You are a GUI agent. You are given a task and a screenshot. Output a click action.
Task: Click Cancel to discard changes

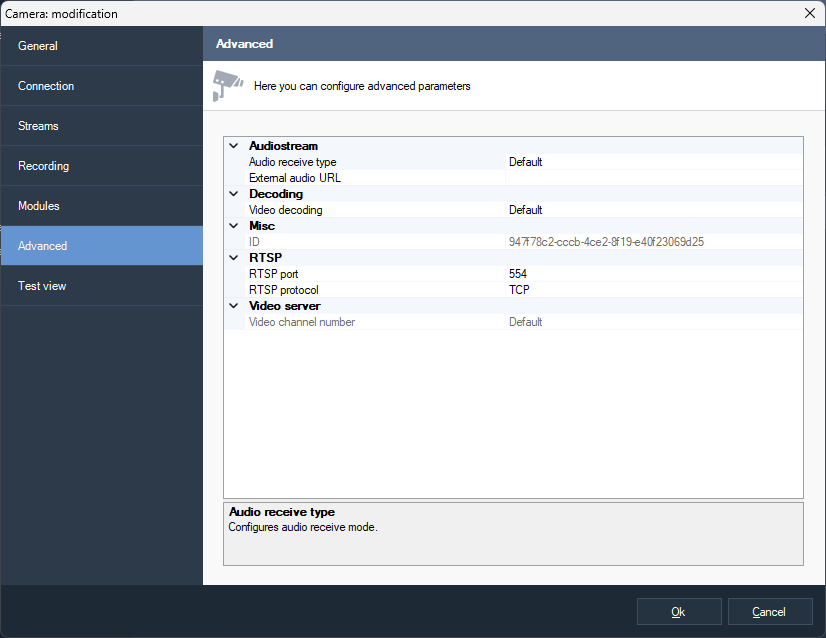tap(769, 612)
